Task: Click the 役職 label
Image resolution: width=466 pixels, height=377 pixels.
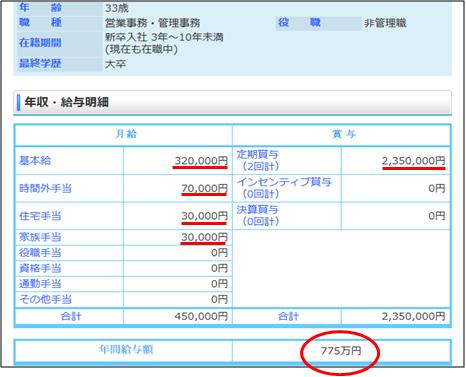Action: (x=299, y=23)
